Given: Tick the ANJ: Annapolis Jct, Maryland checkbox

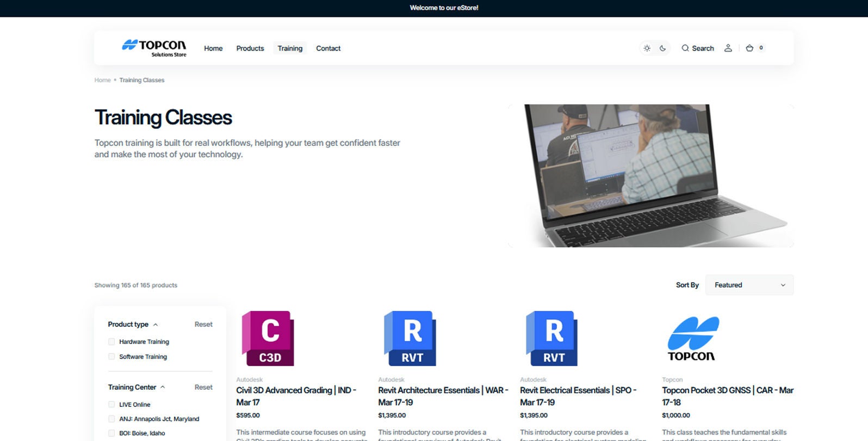Looking at the screenshot, I should [x=111, y=419].
